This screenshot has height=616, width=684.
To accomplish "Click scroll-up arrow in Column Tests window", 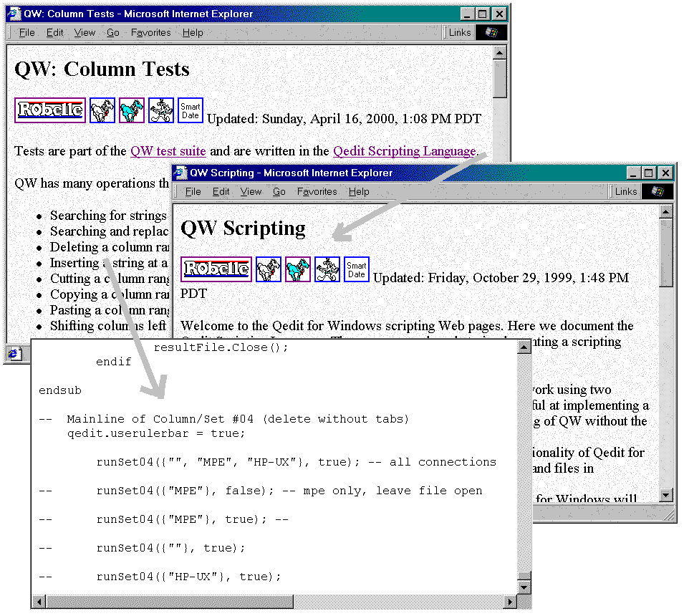I will click(x=499, y=53).
